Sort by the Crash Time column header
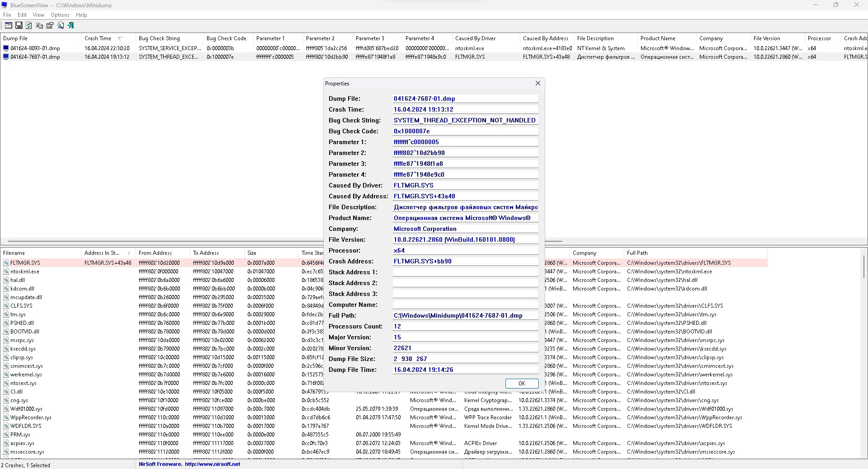The image size is (868, 469). [x=108, y=38]
